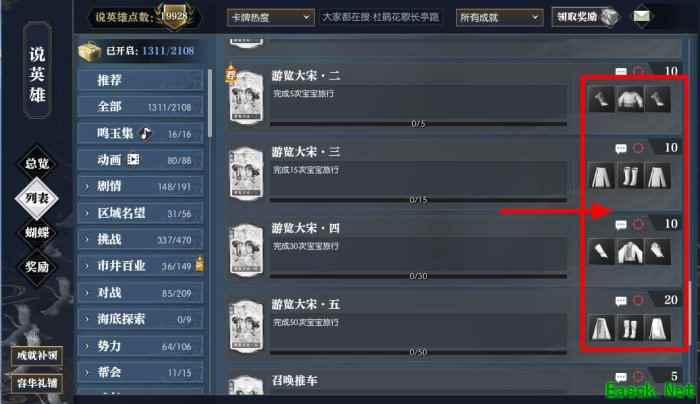Click the shirt reward icon of 游览大宋·二
This screenshot has width=700, height=404.
pos(630,99)
